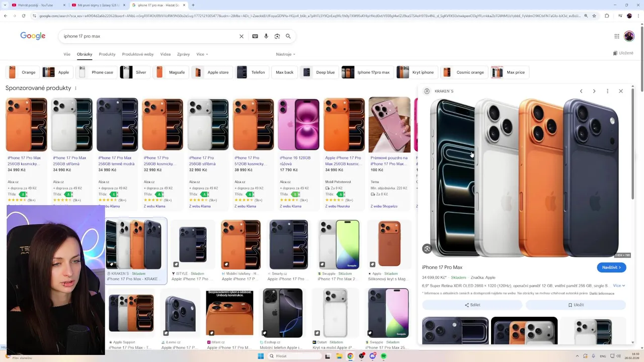Click the taskbar Hledat search box

[294, 356]
